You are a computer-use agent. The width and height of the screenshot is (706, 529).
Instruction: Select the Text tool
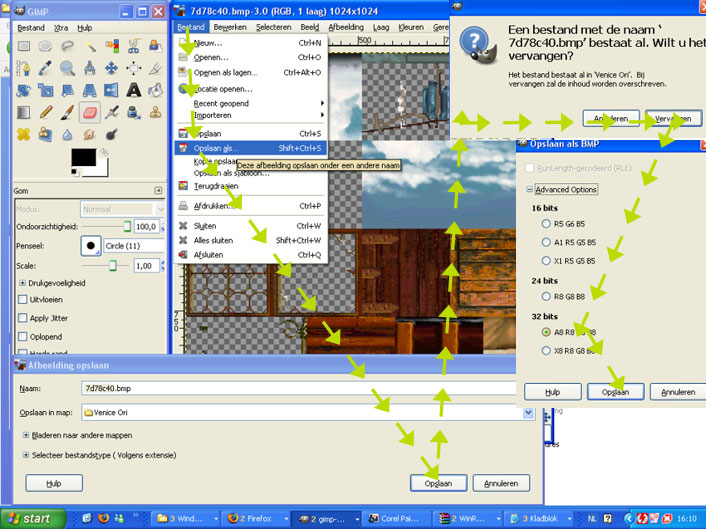(134, 90)
